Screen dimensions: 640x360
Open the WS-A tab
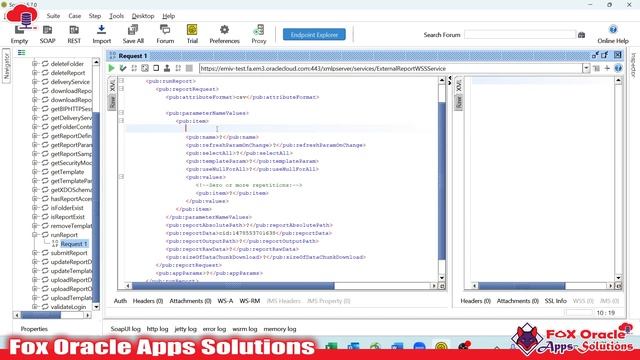click(225, 301)
